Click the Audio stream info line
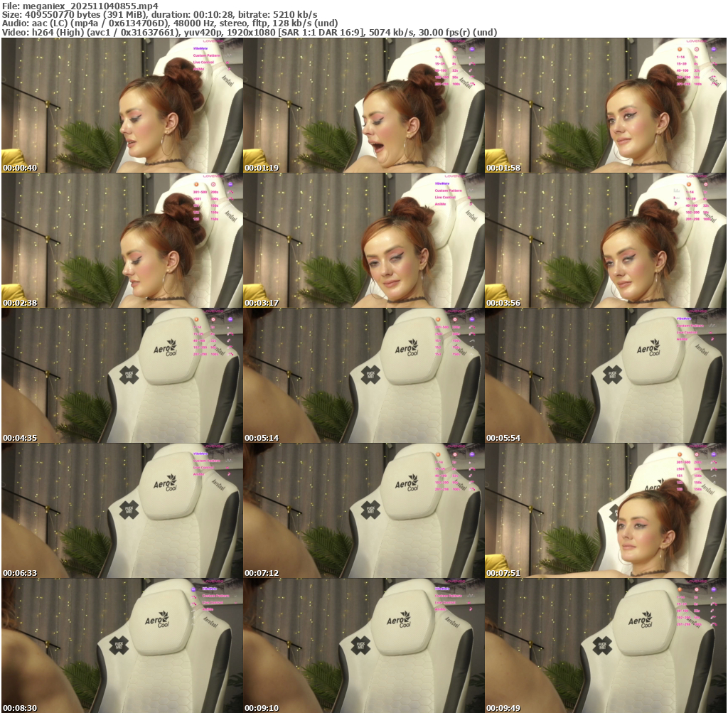The image size is (728, 713). (171, 23)
